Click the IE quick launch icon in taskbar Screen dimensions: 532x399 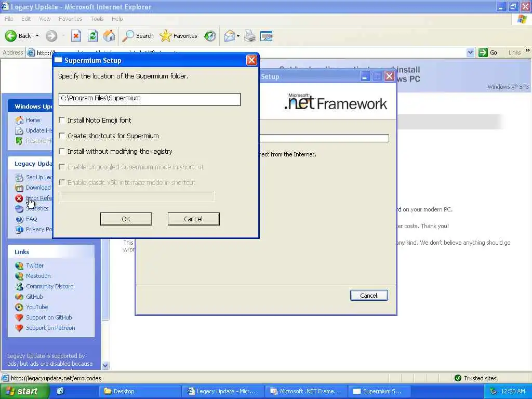tap(60, 391)
